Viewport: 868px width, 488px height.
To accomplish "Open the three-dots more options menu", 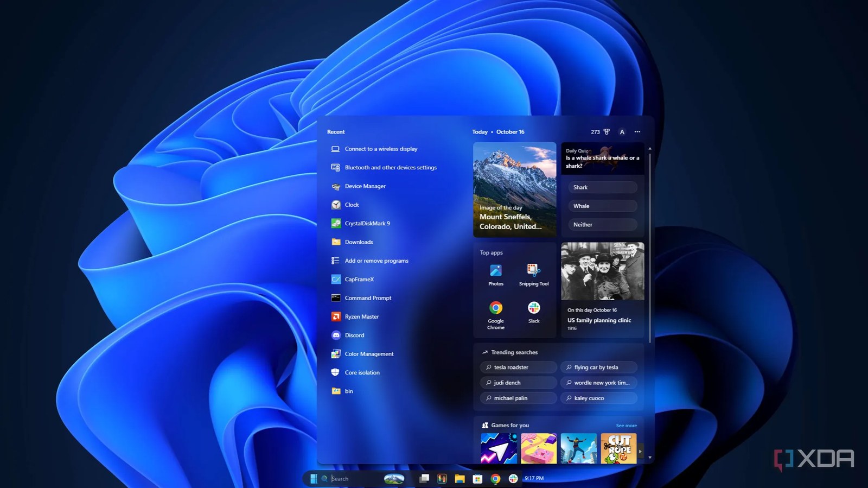I will pos(637,132).
